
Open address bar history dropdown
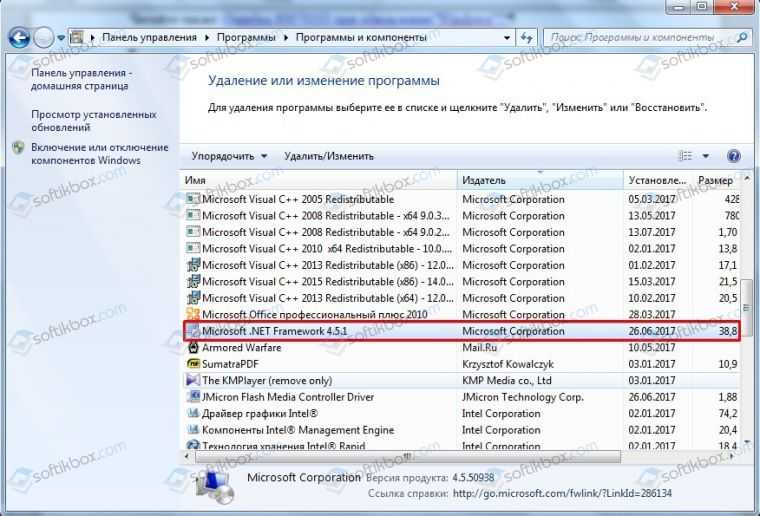tap(507, 38)
